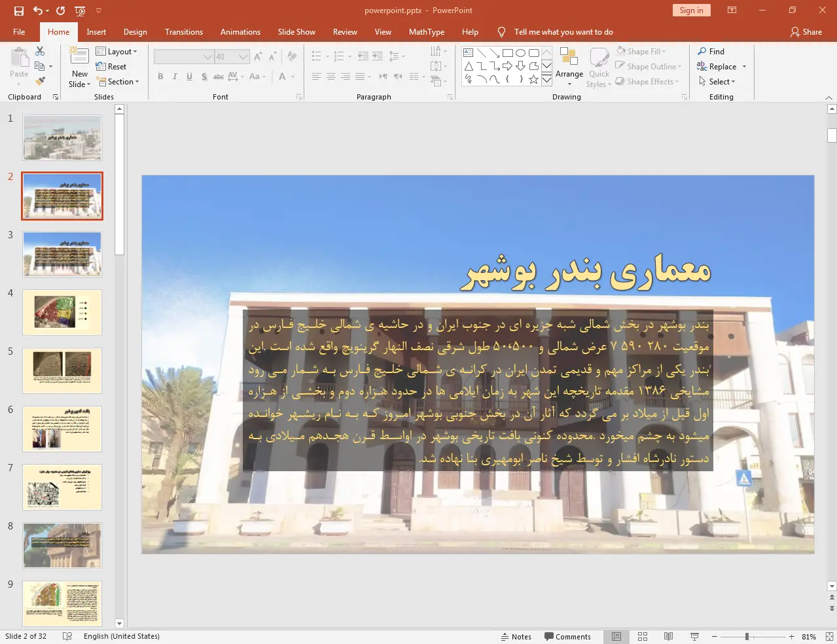The height and width of the screenshot is (644, 837).
Task: Redo the last action
Action: (61, 10)
